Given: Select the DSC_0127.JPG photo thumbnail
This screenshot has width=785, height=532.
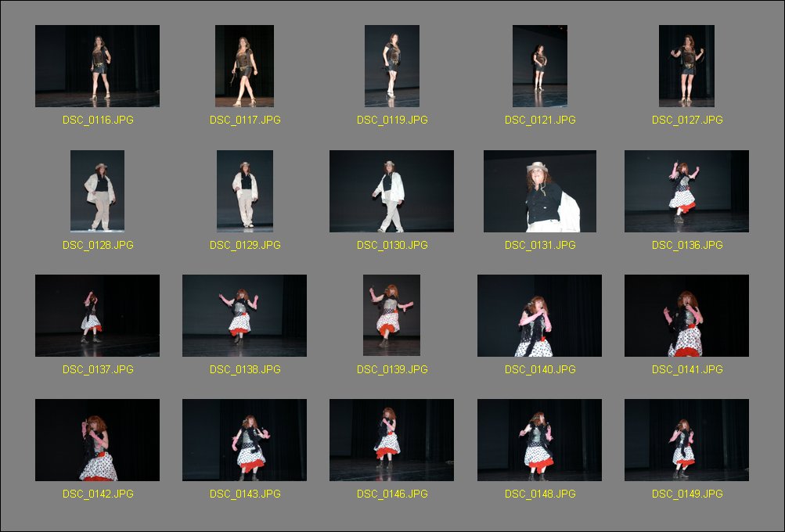Looking at the screenshot, I should point(686,66).
